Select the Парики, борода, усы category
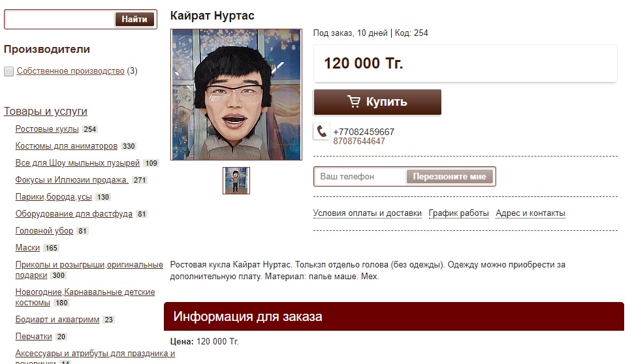Image resolution: width=632 pixels, height=364 pixels. (54, 196)
